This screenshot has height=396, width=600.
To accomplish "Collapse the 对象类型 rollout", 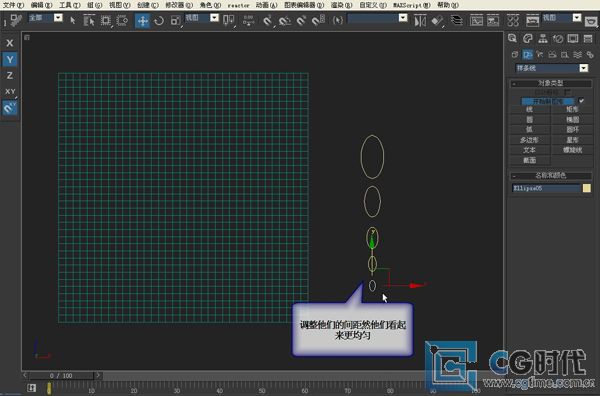I will click(551, 83).
